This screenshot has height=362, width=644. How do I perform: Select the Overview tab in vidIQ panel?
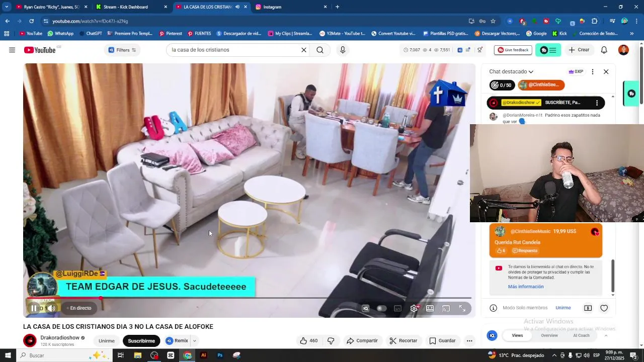point(549,335)
